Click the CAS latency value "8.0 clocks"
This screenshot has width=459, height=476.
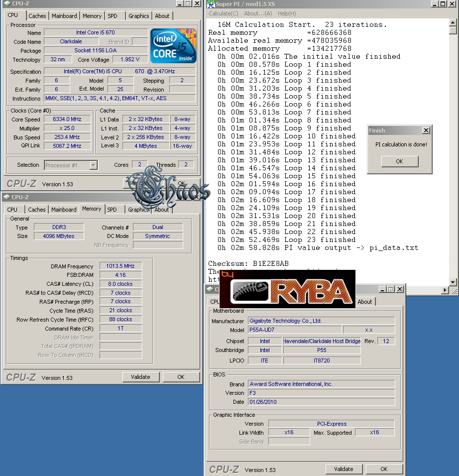pyautogui.click(x=120, y=284)
